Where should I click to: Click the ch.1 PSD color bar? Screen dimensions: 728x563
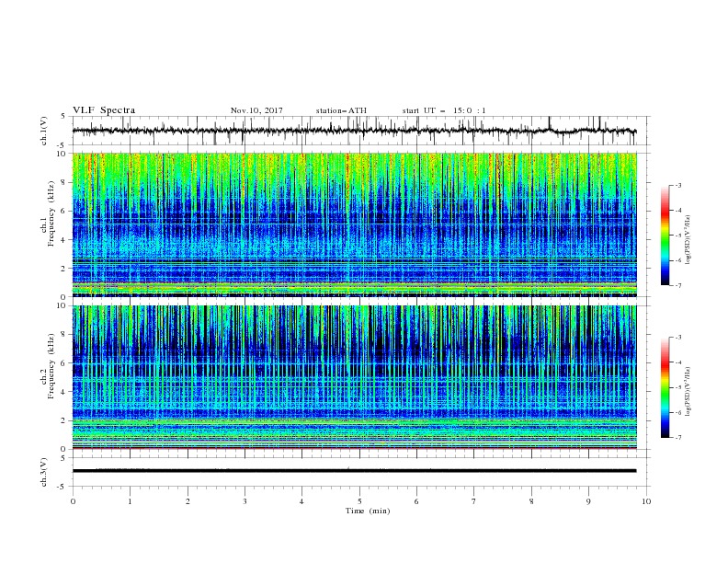(x=665, y=236)
